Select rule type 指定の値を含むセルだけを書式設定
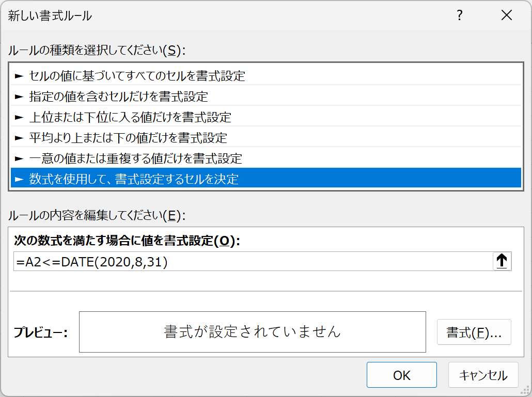 pyautogui.click(x=266, y=97)
